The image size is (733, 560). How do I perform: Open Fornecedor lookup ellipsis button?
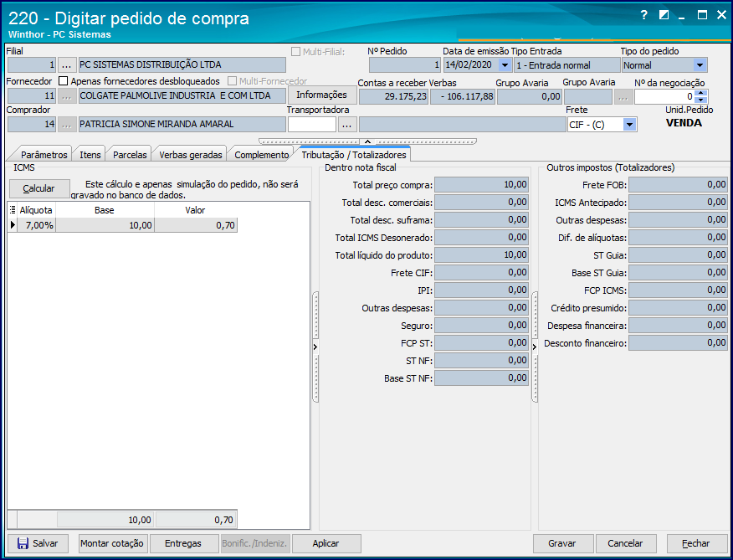(67, 96)
